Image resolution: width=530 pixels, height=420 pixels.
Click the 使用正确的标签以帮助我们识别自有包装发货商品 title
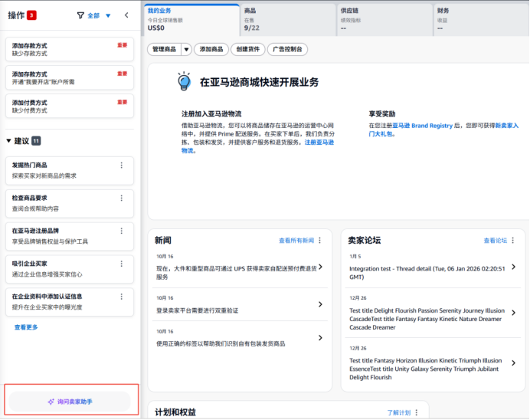(221, 343)
